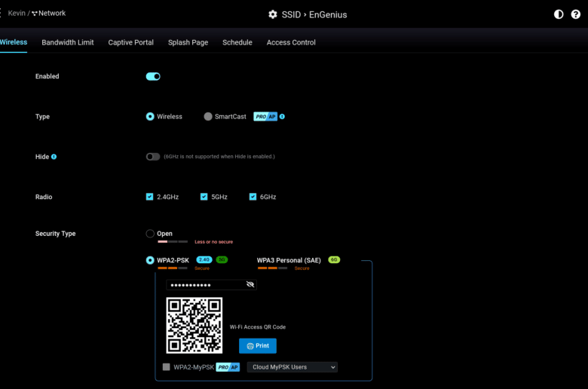Open Cloud MyPSK Users dropdown
Screen dimensions: 588x389
pyautogui.click(x=292, y=367)
